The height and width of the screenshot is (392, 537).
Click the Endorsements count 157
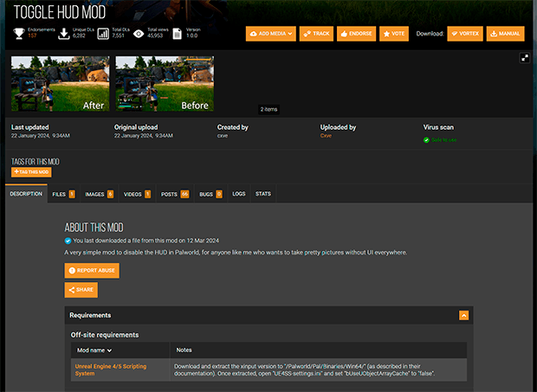click(32, 35)
